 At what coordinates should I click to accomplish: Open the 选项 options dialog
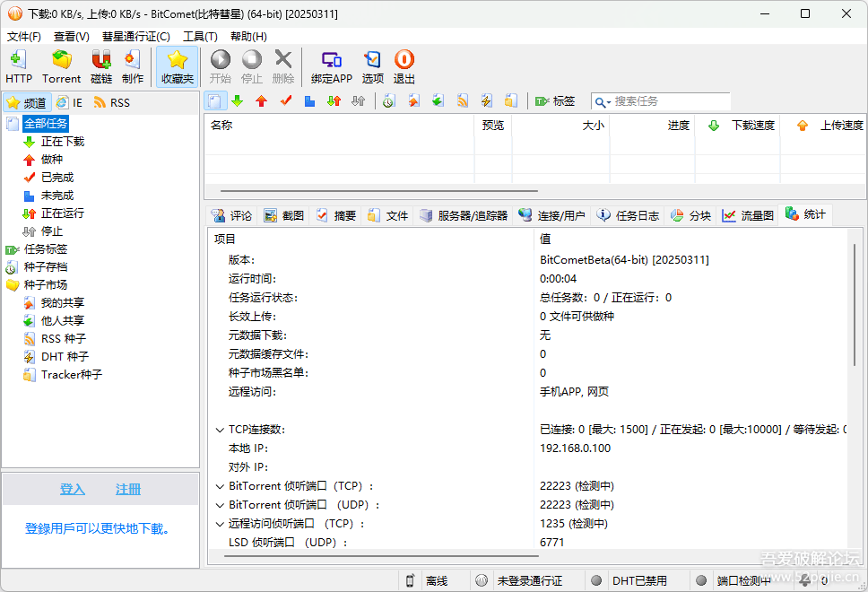(x=372, y=66)
